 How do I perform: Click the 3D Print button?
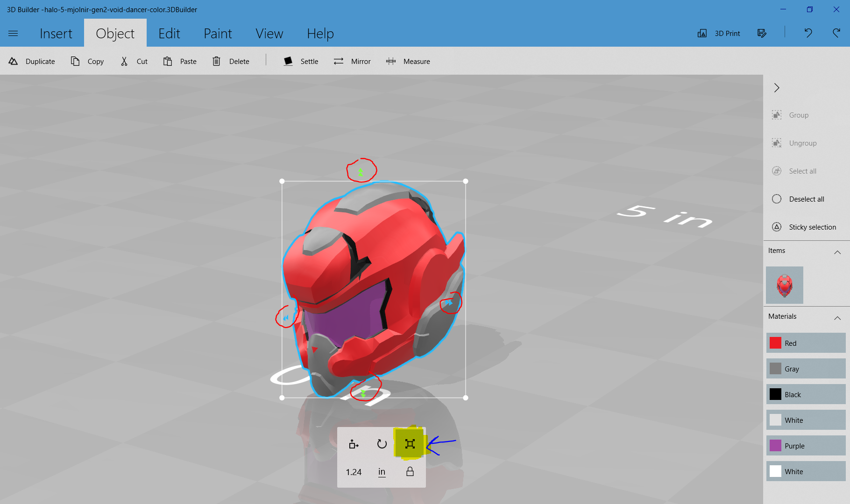719,33
